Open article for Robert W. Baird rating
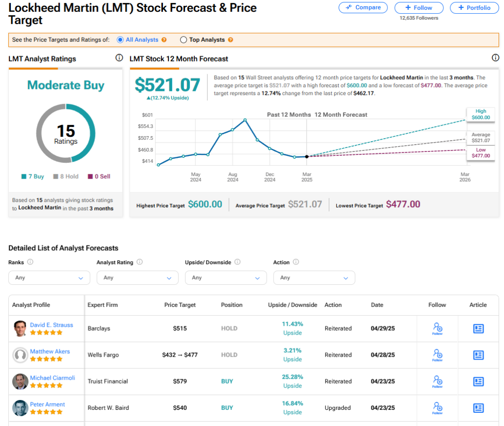Viewport: 504px width, 426px height. click(x=478, y=408)
